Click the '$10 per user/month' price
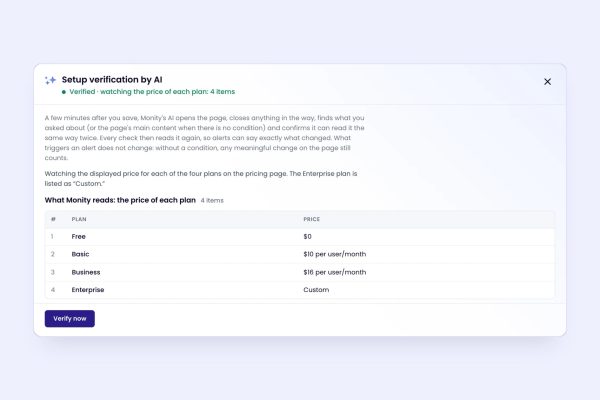600x400 pixels. pyautogui.click(x=334, y=254)
